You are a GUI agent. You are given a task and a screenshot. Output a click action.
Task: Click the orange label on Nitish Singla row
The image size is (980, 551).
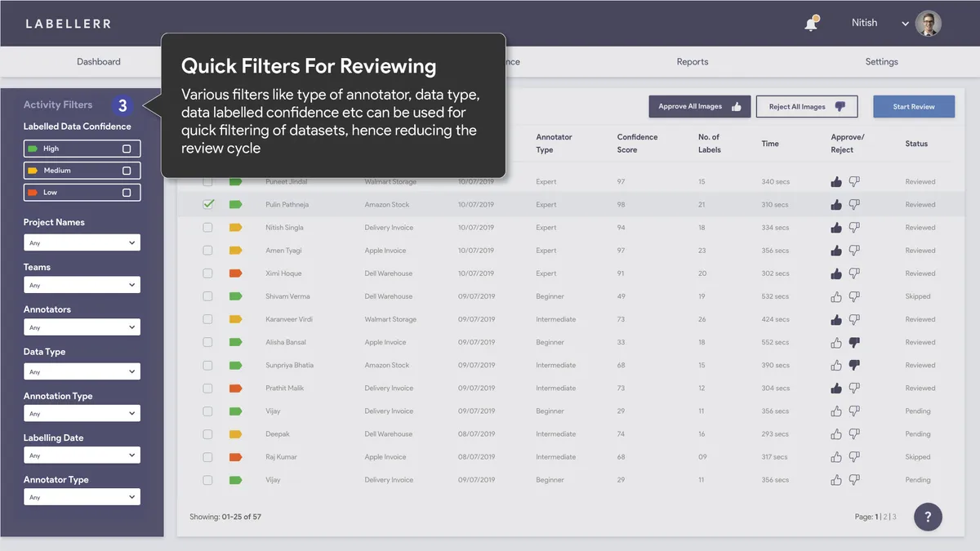[235, 228]
